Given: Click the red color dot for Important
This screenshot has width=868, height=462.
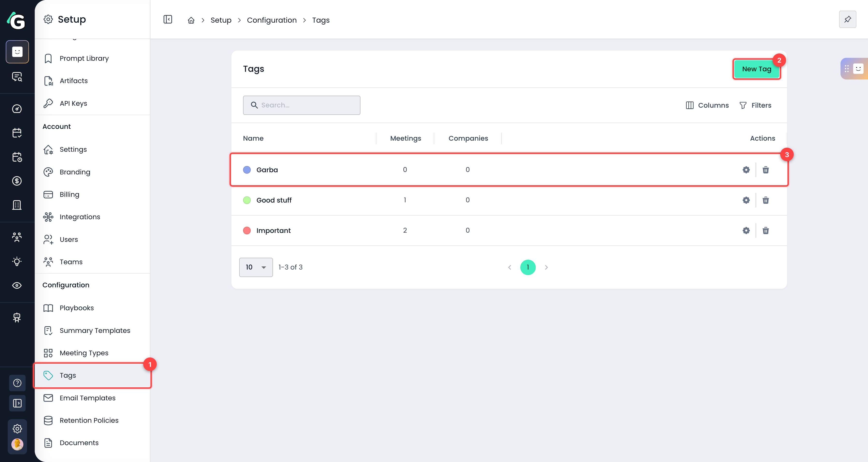Looking at the screenshot, I should pyautogui.click(x=247, y=231).
